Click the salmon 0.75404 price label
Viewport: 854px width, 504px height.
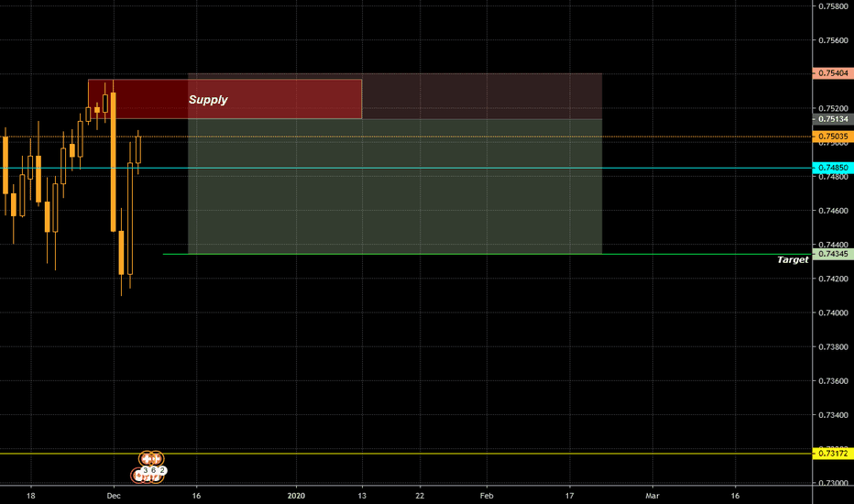(x=833, y=73)
